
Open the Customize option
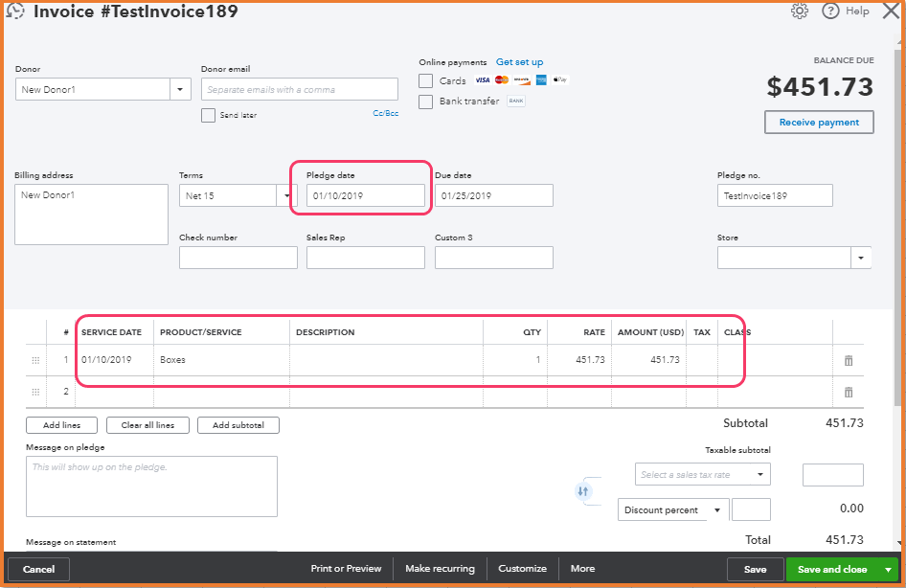point(522,568)
